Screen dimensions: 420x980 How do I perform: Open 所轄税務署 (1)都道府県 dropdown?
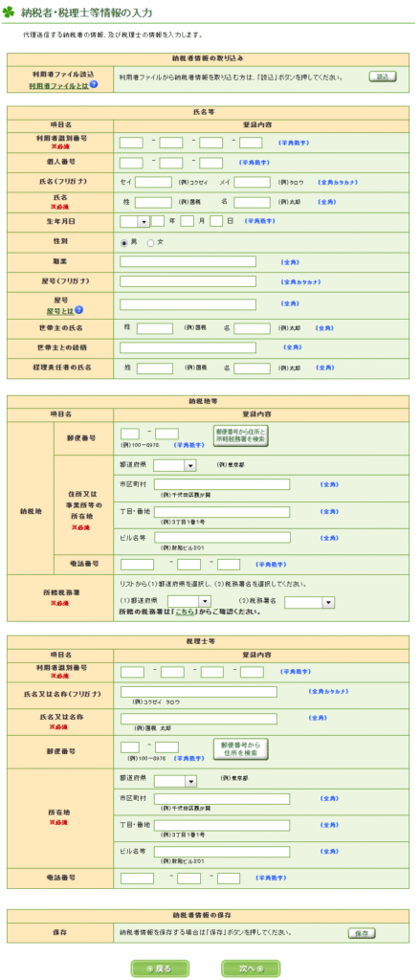point(189,602)
